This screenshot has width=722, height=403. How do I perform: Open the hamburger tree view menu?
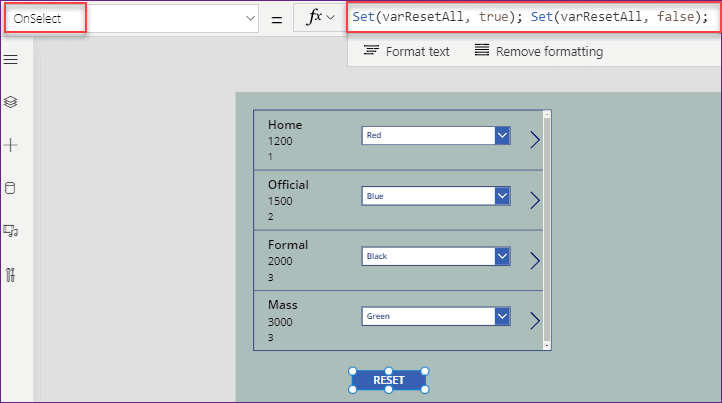[11, 59]
